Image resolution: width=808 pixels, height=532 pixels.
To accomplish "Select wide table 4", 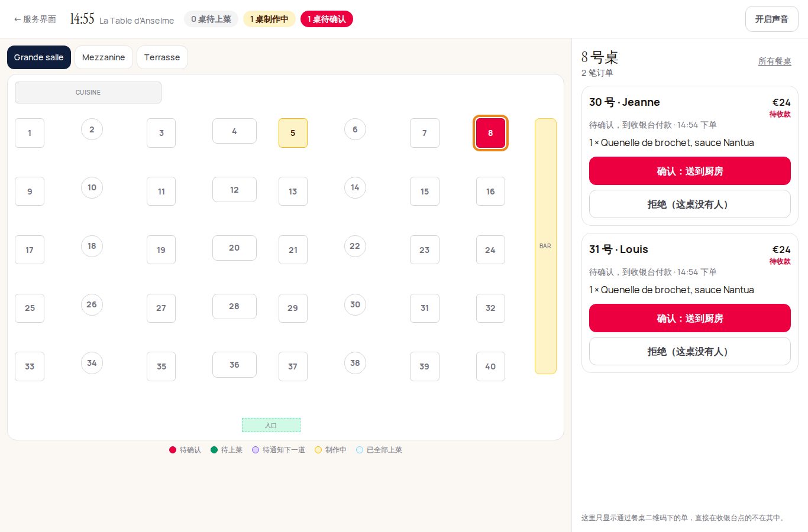I will click(234, 131).
